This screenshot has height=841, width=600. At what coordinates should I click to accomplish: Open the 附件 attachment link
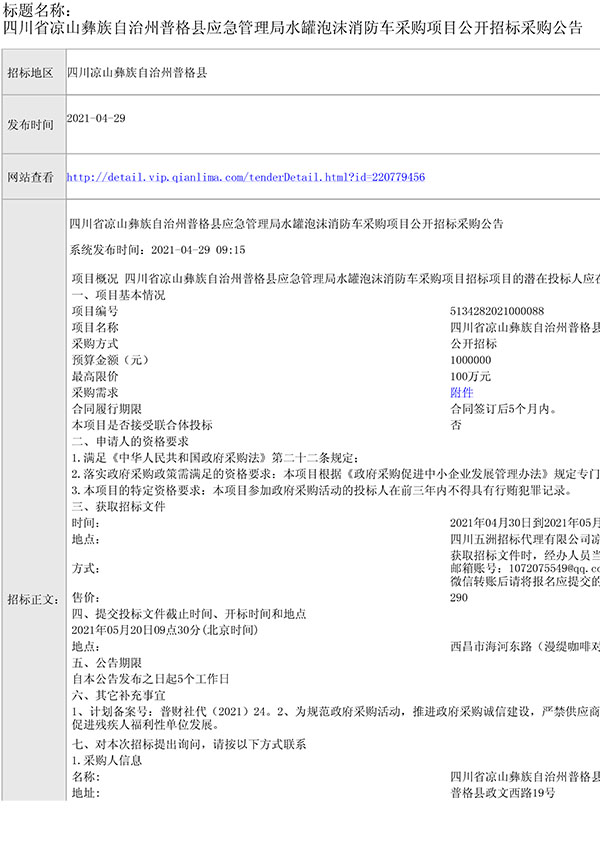pos(461,393)
